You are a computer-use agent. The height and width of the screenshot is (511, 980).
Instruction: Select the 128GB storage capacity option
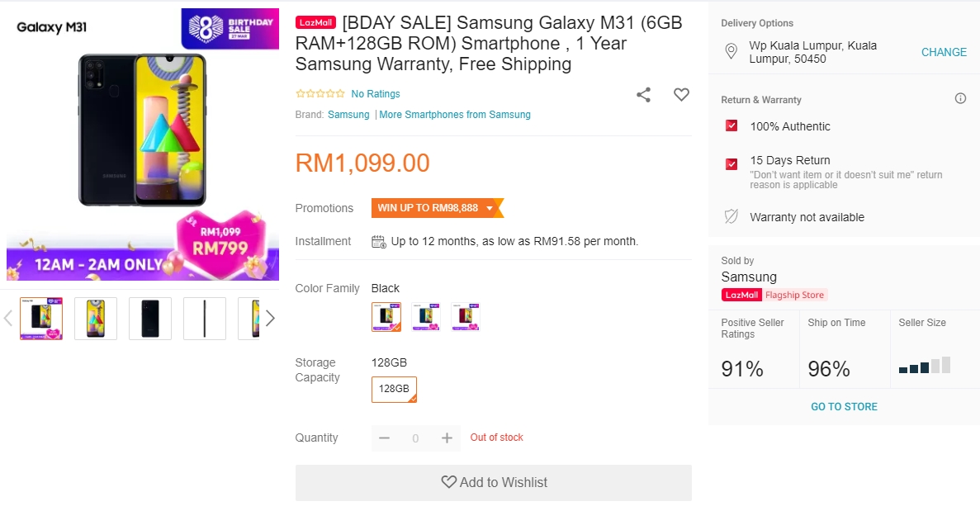[394, 389]
